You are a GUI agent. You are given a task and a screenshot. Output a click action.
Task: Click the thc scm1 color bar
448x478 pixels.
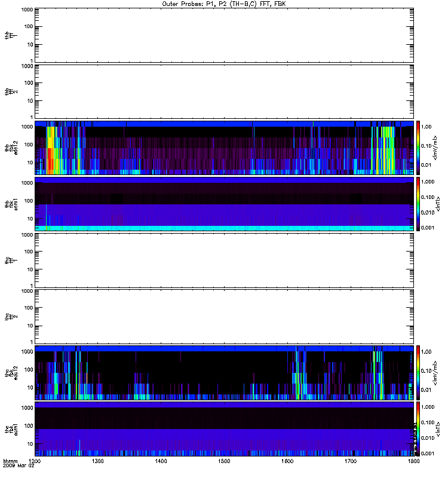[418, 429]
